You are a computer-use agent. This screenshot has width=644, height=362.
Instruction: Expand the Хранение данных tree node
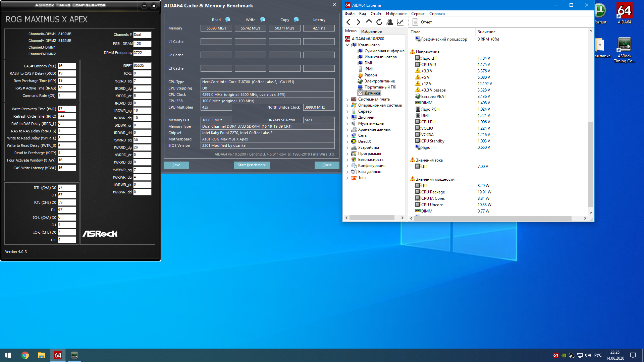(x=347, y=130)
